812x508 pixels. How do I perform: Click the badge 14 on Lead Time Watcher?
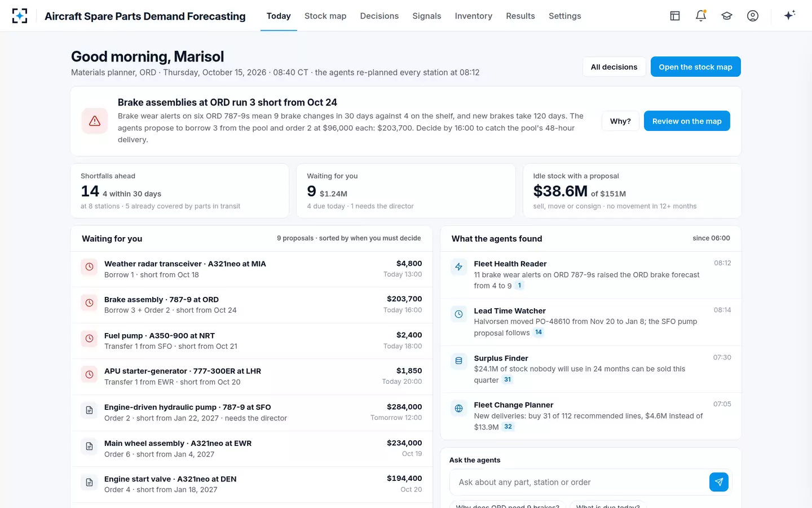coord(539,332)
